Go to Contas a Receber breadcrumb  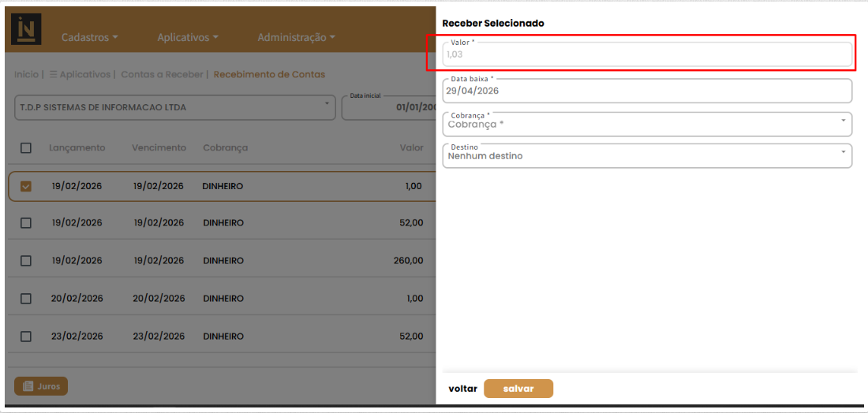pyautogui.click(x=162, y=74)
